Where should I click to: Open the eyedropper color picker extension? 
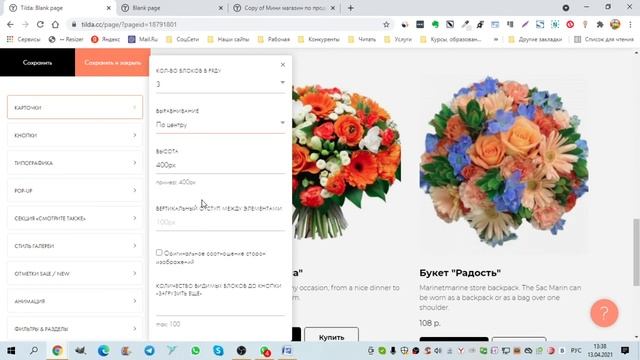tap(465, 24)
